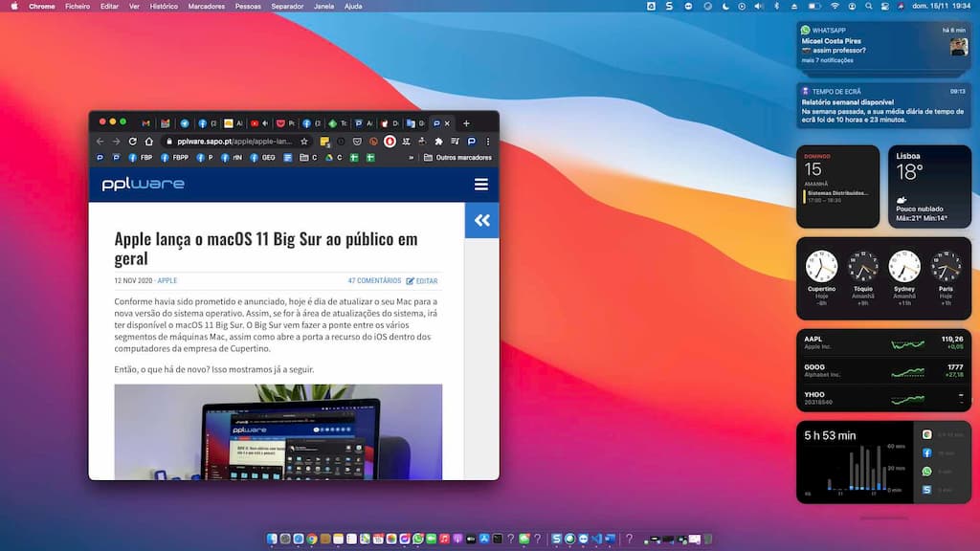Open the ppleware hamburger menu
Screen dimensions: 980x551
[481, 185]
